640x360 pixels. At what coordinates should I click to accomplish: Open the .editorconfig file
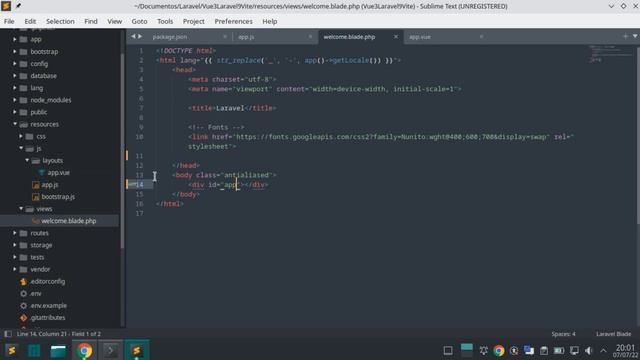pyautogui.click(x=47, y=282)
